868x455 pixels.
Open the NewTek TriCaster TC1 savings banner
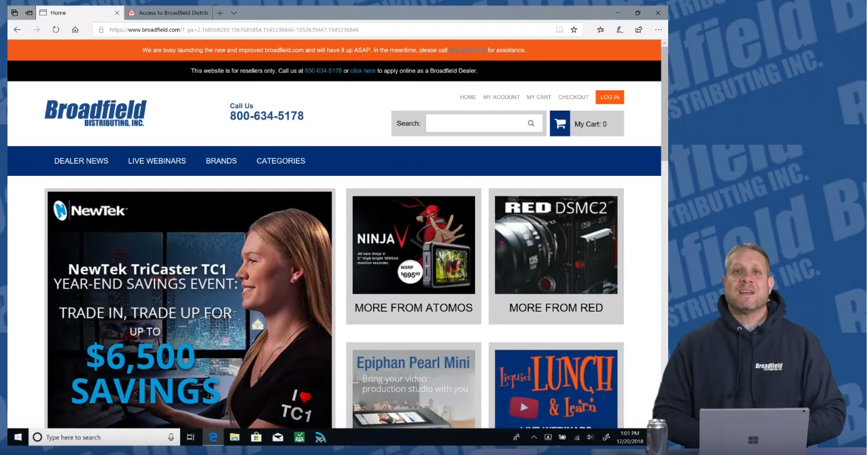pos(190,309)
